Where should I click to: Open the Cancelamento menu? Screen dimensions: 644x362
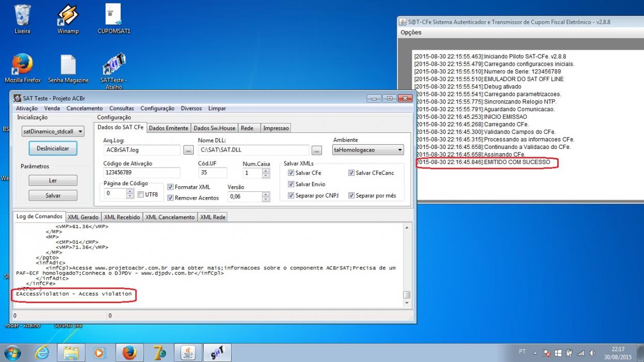84,109
